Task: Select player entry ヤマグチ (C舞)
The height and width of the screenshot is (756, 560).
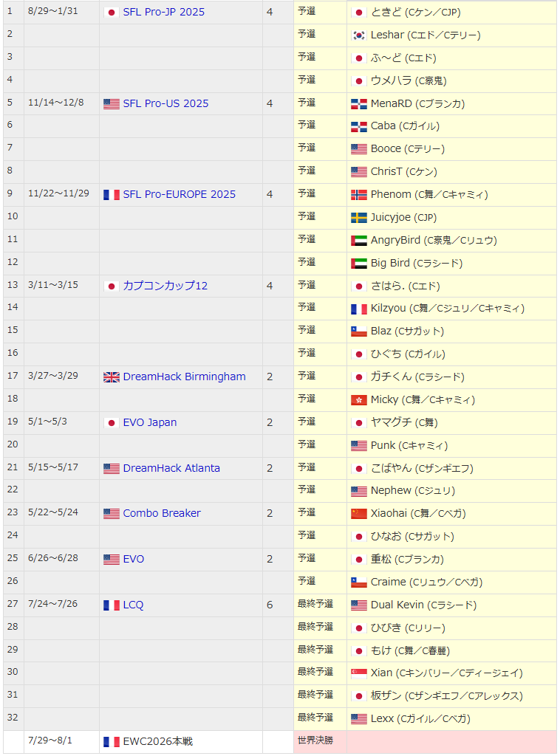Action: point(404,422)
